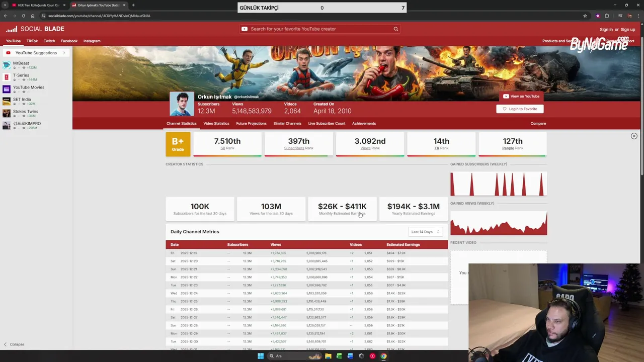Screen dimensions: 644x362
Task: Open the Live Subscriber Count tab
Action: click(327, 123)
